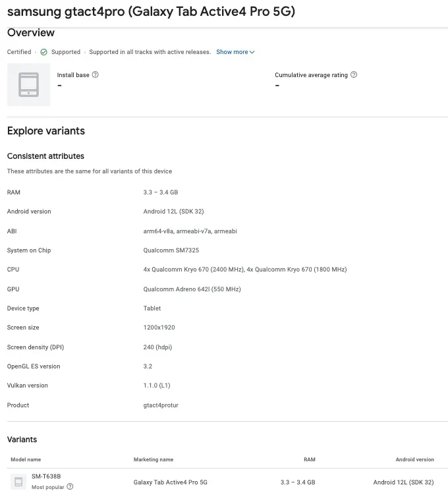Click the device icon in the SM-T638B row

(19, 482)
